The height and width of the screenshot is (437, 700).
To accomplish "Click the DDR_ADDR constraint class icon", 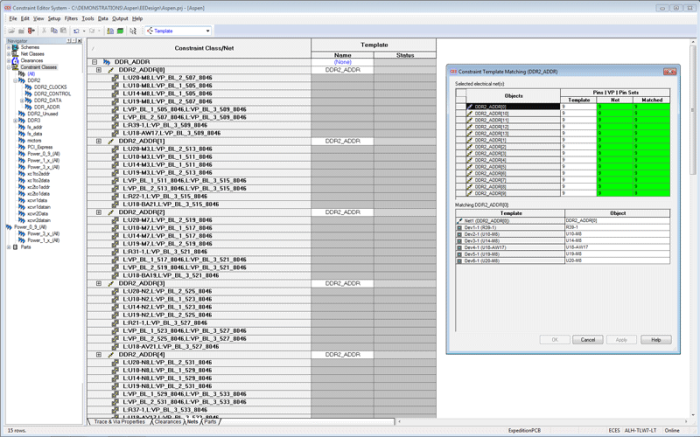I will pyautogui.click(x=107, y=62).
